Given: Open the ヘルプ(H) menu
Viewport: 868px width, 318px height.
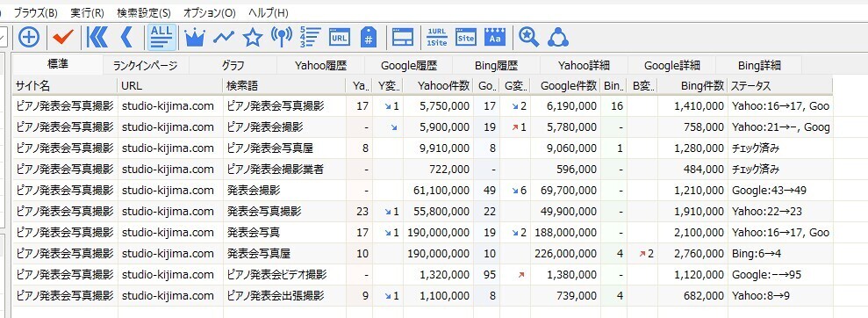Looking at the screenshot, I should [x=269, y=12].
